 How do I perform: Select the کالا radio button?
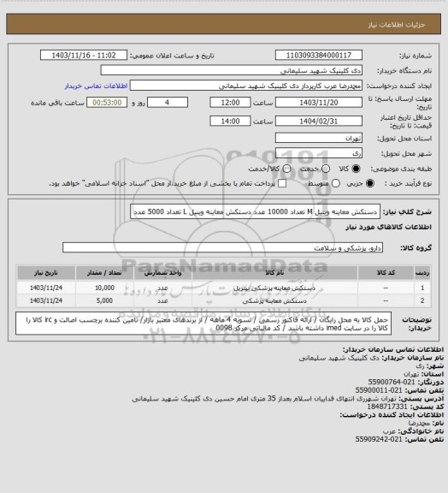point(356,169)
